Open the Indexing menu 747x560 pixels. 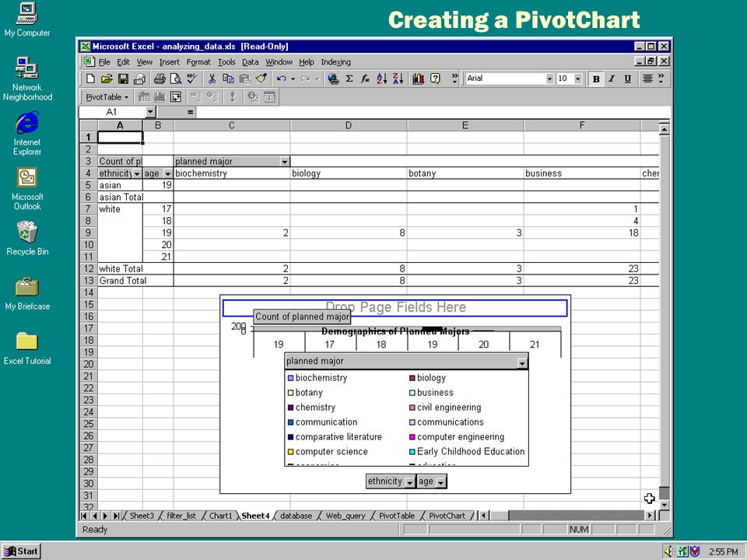[x=335, y=62]
